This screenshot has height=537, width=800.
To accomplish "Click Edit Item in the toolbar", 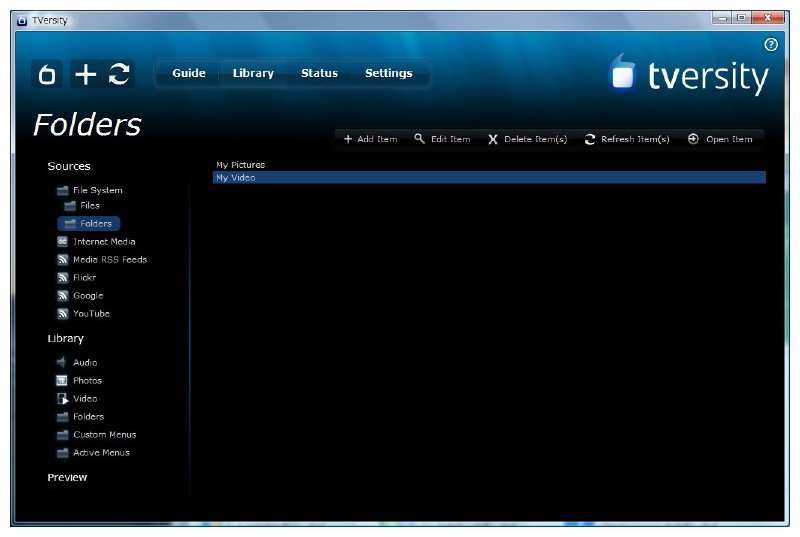I will coord(442,139).
